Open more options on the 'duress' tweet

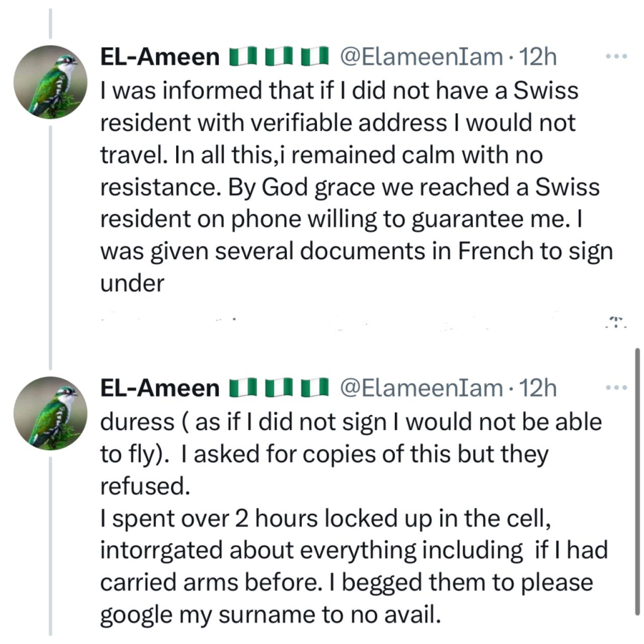pyautogui.click(x=612, y=388)
